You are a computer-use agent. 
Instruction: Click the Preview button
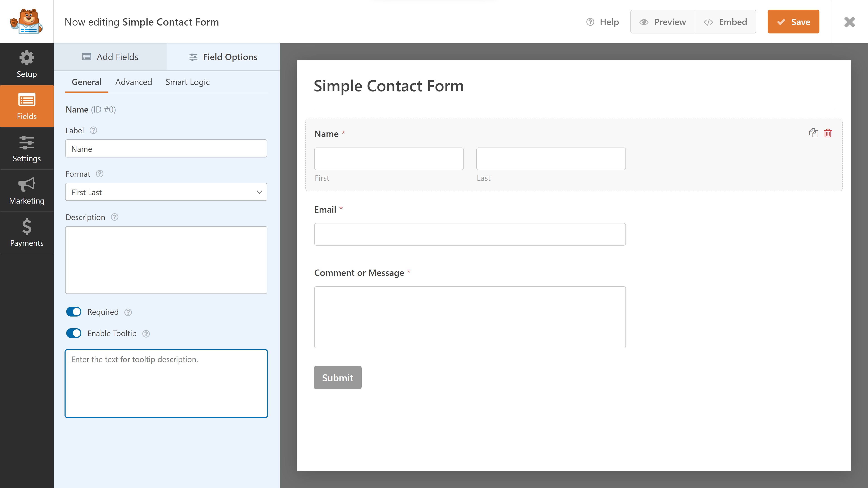point(663,22)
